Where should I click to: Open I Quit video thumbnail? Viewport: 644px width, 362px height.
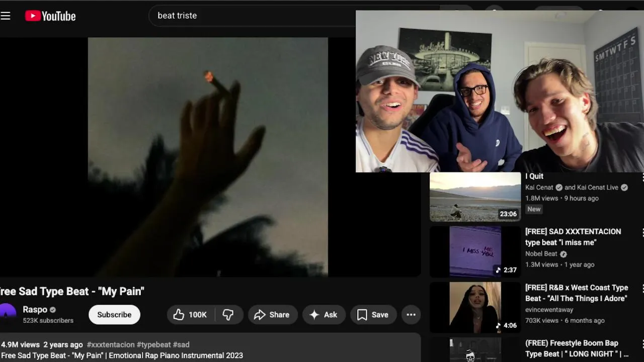tap(475, 197)
